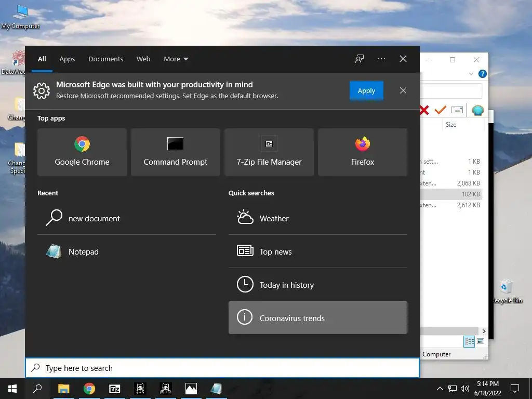Open Today in history quick search
The height and width of the screenshot is (399, 532).
[x=318, y=285]
